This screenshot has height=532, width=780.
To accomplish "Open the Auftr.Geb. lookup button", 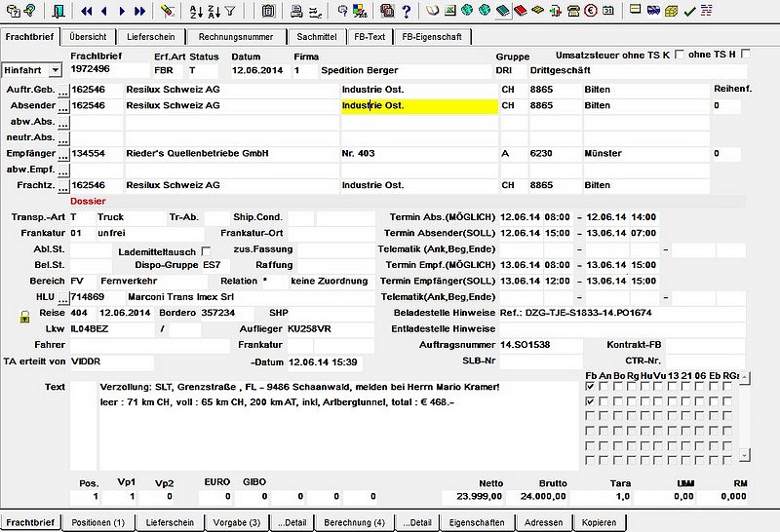I will pos(63,91).
